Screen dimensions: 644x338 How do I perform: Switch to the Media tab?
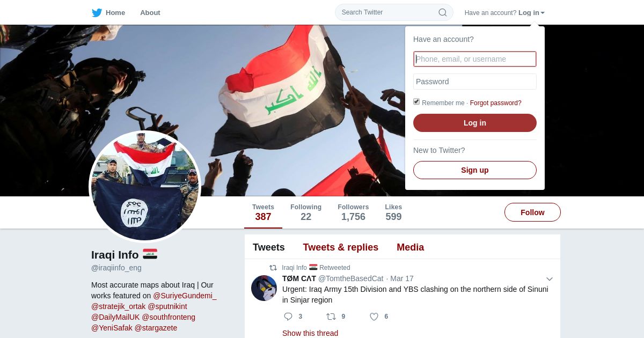(410, 247)
